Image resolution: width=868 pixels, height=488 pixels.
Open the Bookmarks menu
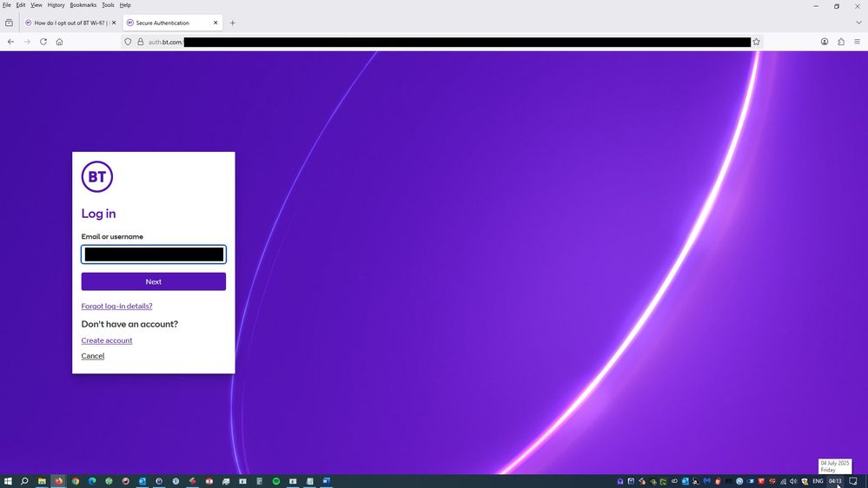pos(83,5)
